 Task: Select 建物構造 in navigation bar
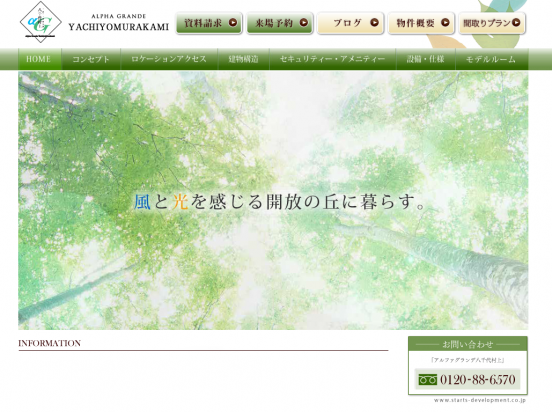pos(244,59)
